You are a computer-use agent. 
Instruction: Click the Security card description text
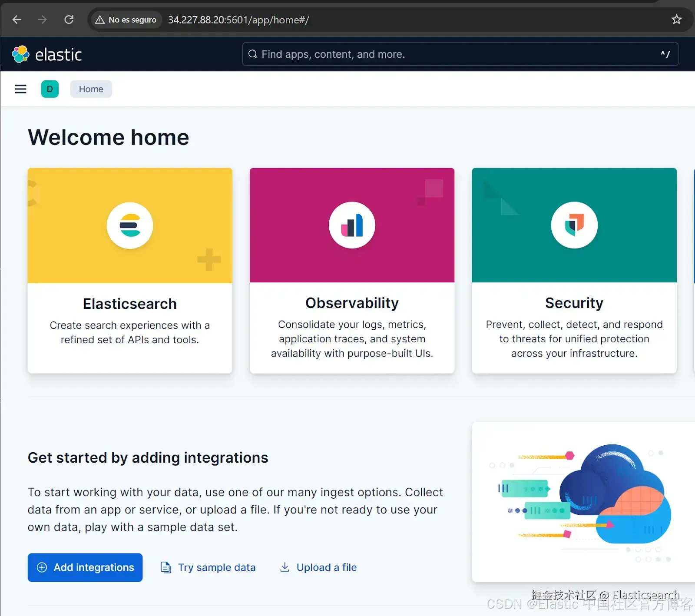pos(574,339)
